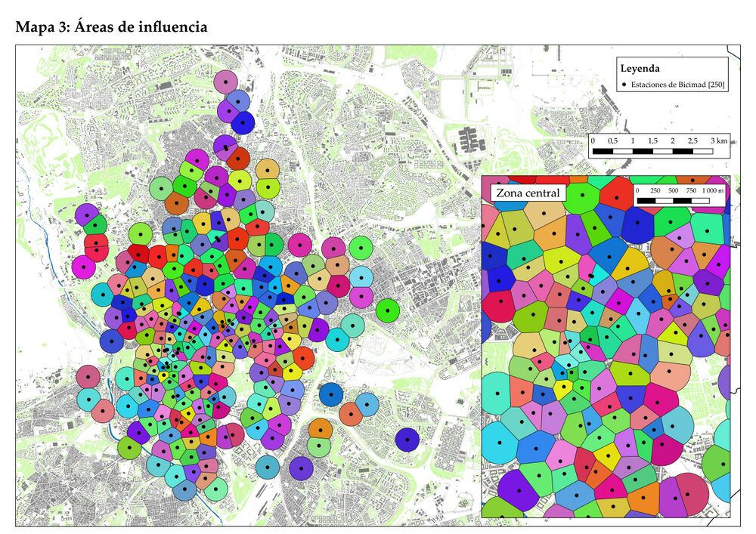Select the "Leyenda" heading in the legend box
This screenshot has width=756, height=534.
[640, 69]
